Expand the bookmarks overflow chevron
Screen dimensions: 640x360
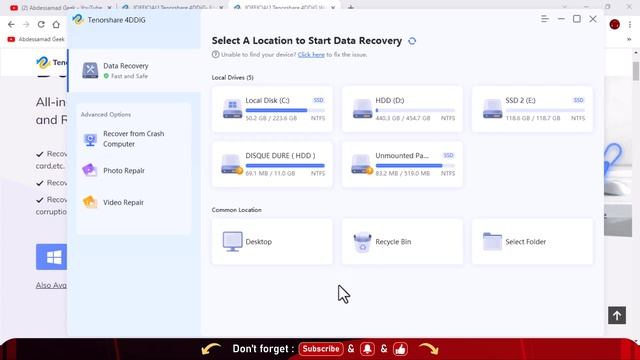point(629,40)
